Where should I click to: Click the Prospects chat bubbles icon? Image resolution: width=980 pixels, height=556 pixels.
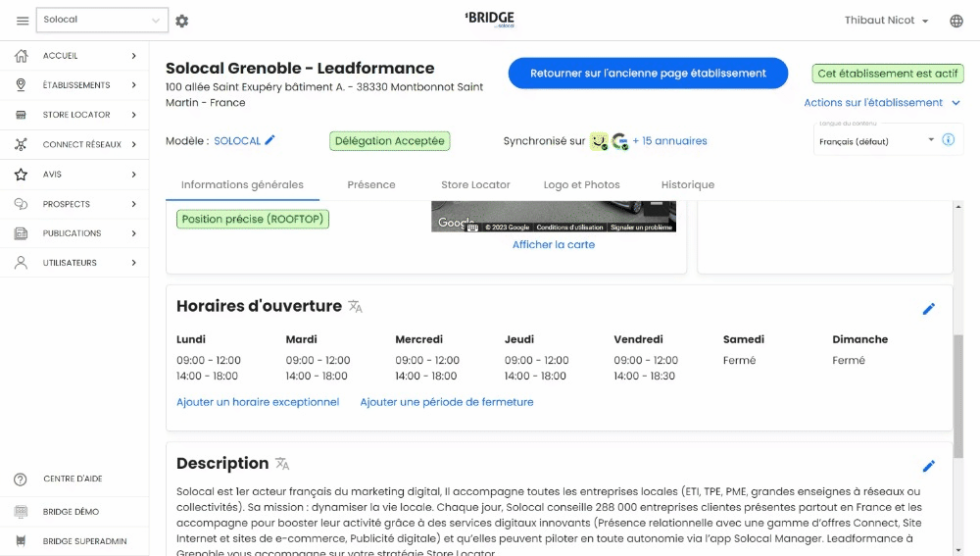tap(21, 204)
